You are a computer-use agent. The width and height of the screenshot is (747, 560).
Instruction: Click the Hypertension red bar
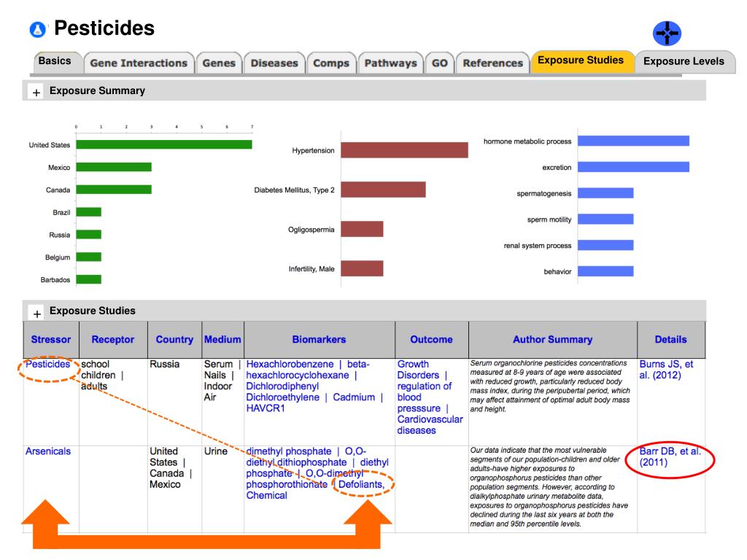404,150
